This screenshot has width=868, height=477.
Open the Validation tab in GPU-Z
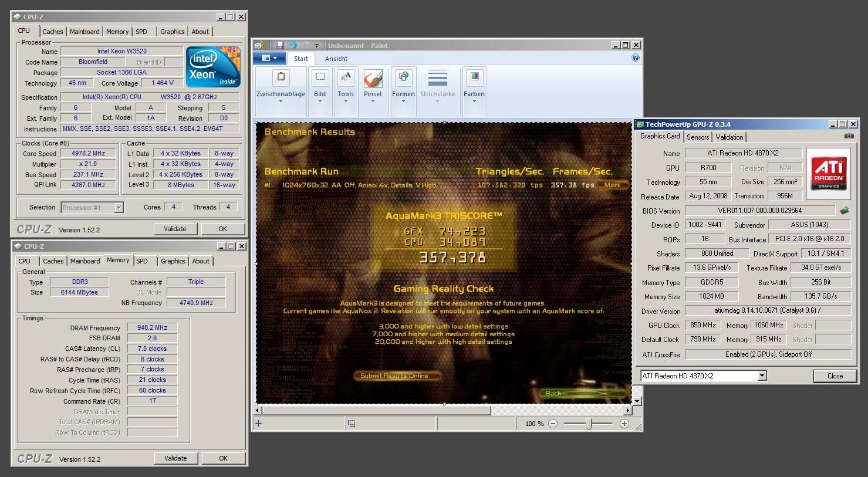[729, 137]
